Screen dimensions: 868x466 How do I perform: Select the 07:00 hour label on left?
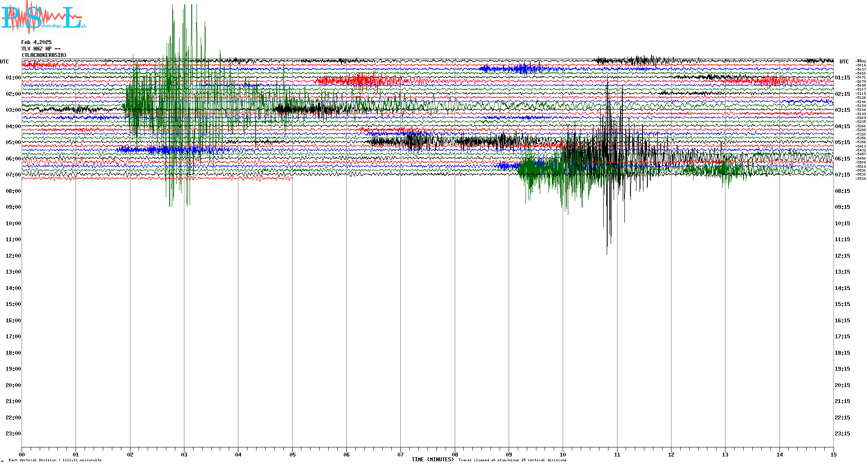point(13,175)
